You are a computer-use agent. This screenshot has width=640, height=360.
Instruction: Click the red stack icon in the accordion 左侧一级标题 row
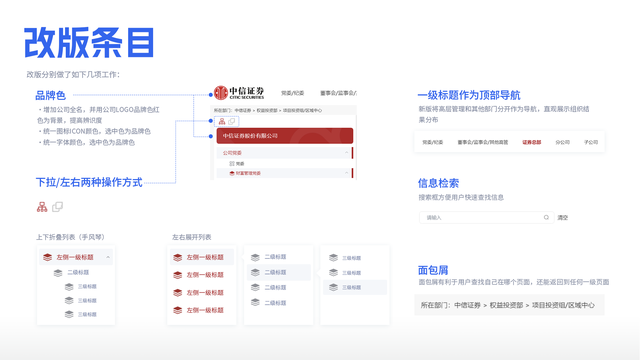47,257
